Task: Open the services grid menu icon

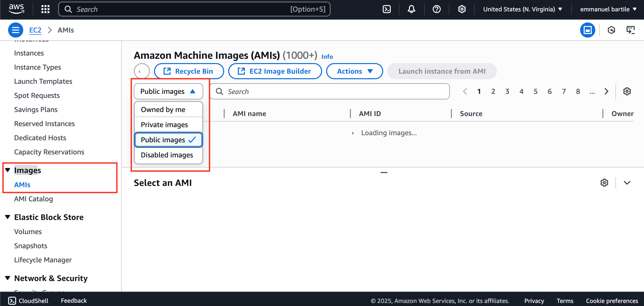Action: 45,9
